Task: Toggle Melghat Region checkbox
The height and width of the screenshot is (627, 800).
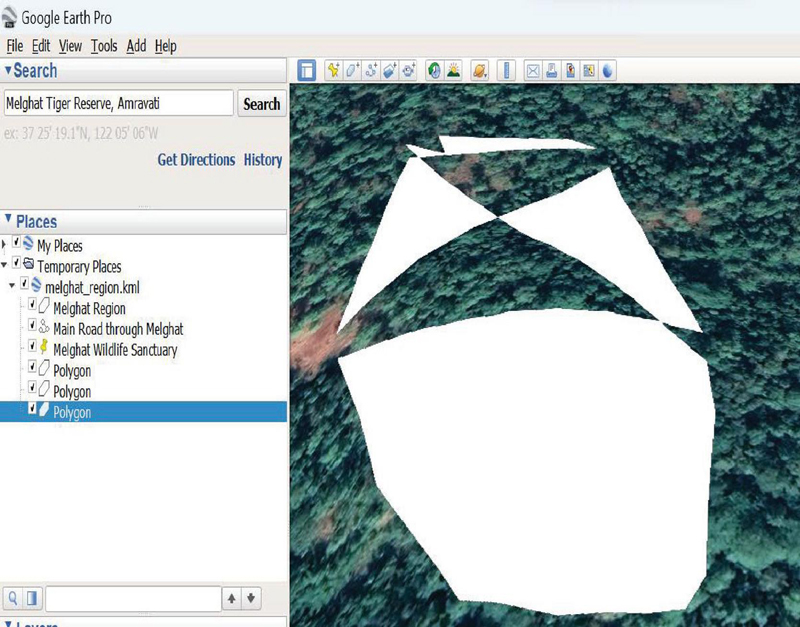Action: [x=32, y=305]
